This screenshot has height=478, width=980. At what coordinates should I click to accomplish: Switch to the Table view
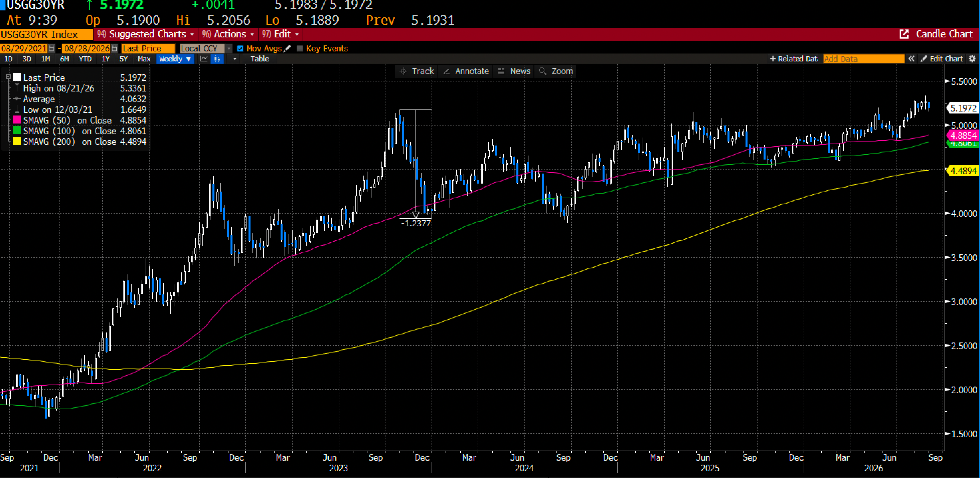pos(260,58)
